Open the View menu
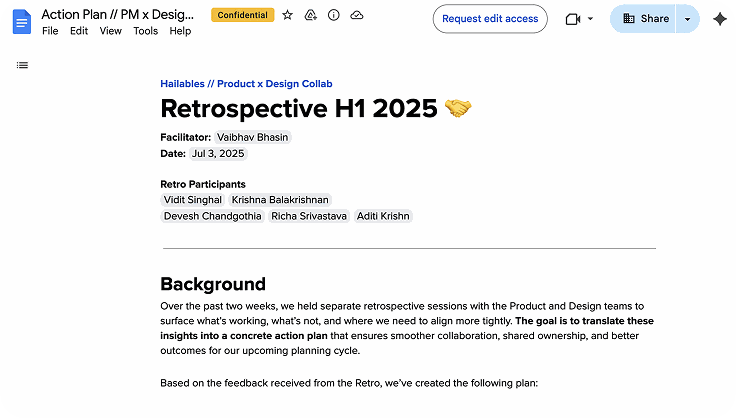 pyautogui.click(x=111, y=31)
